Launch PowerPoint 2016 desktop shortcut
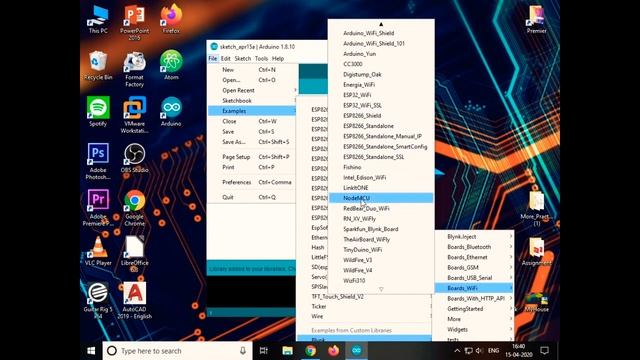640x360 pixels. 134,22
